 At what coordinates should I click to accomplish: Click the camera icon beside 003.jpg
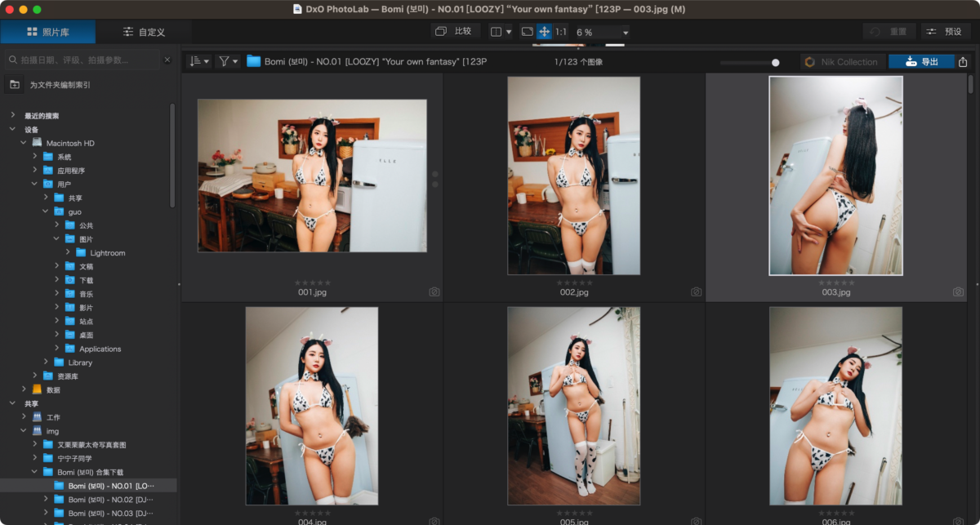[x=958, y=291]
